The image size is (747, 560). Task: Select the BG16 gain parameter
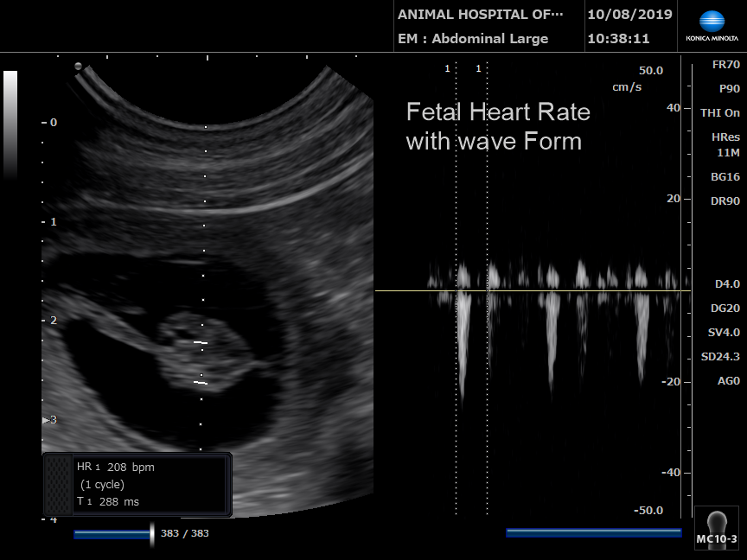[725, 177]
